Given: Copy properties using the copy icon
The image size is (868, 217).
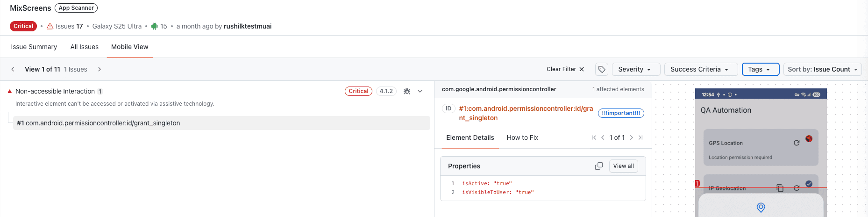Looking at the screenshot, I should click(x=598, y=166).
